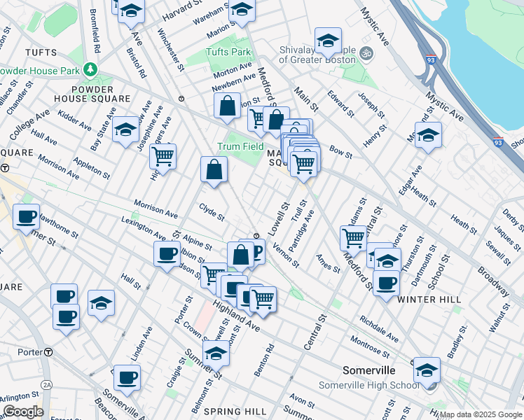524x420 pixels.
Task: Select the front cart marker at Magoun Square
Action: (303, 165)
